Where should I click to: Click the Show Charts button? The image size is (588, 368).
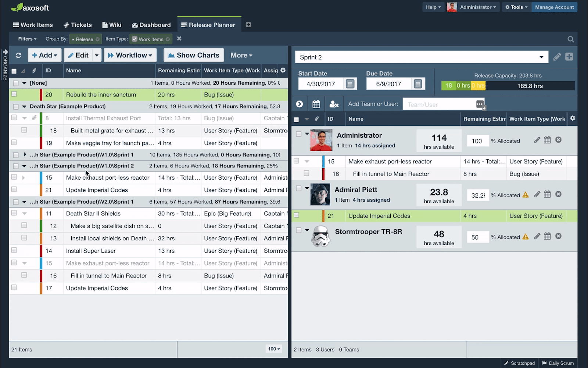pos(193,55)
